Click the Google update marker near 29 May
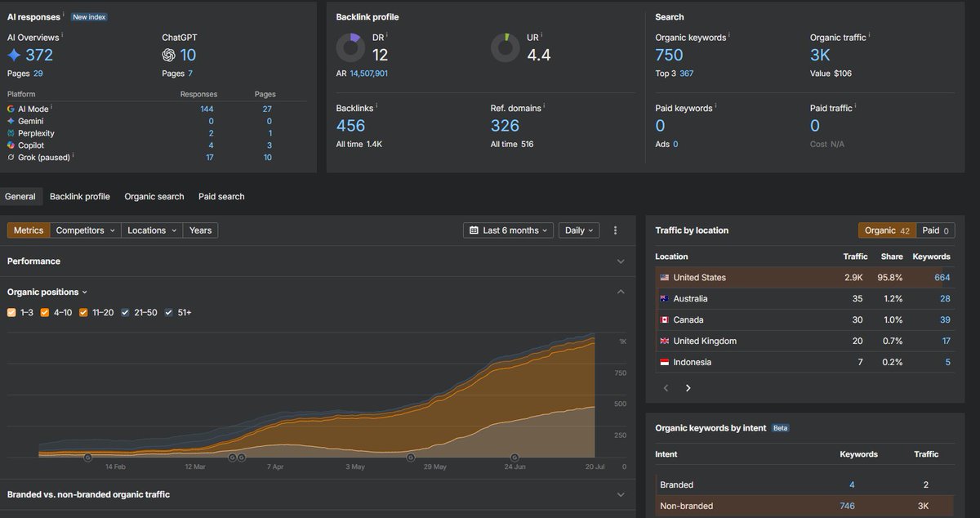The image size is (980, 518). tap(411, 458)
